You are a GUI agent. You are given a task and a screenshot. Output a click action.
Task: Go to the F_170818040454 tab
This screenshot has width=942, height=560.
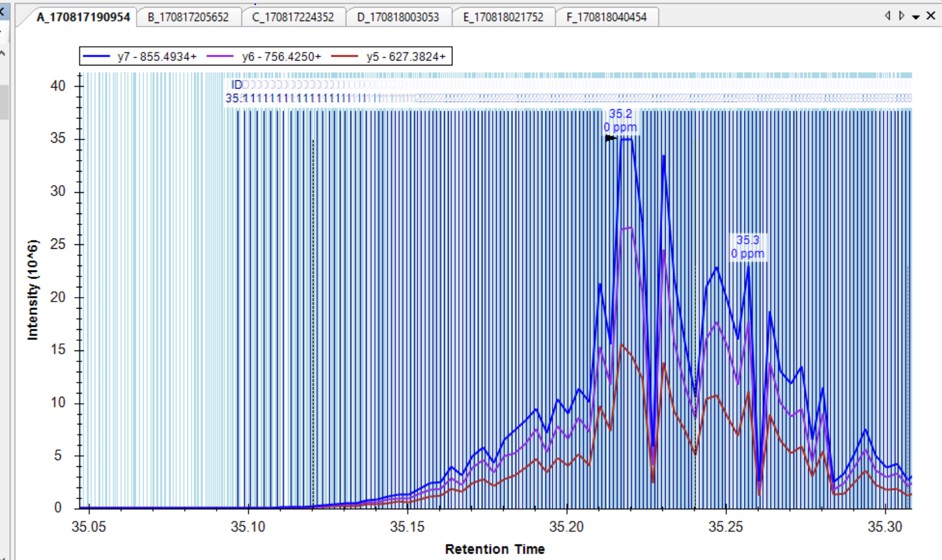pyautogui.click(x=606, y=17)
